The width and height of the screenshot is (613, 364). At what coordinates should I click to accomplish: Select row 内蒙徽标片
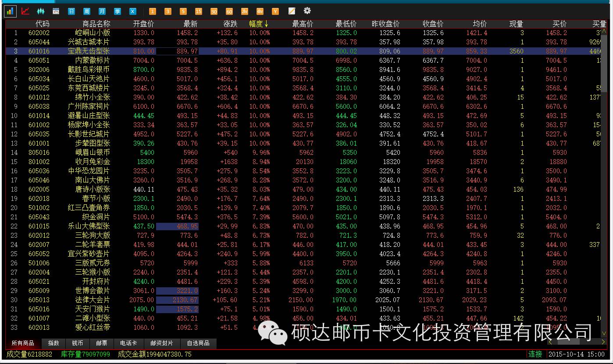[x=303, y=61]
